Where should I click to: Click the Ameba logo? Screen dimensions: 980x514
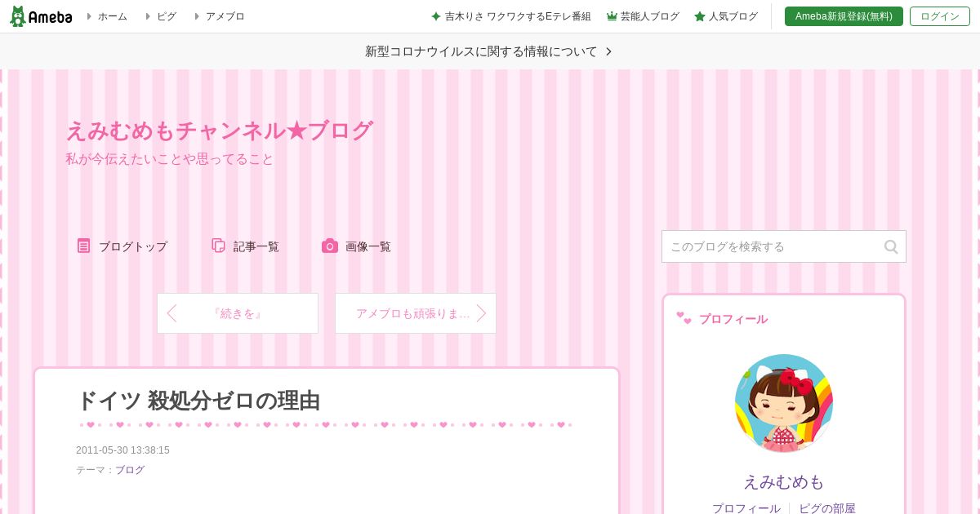[x=41, y=16]
